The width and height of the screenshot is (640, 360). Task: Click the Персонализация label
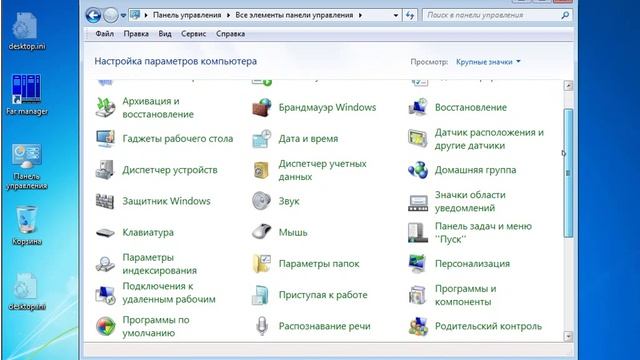(472, 264)
